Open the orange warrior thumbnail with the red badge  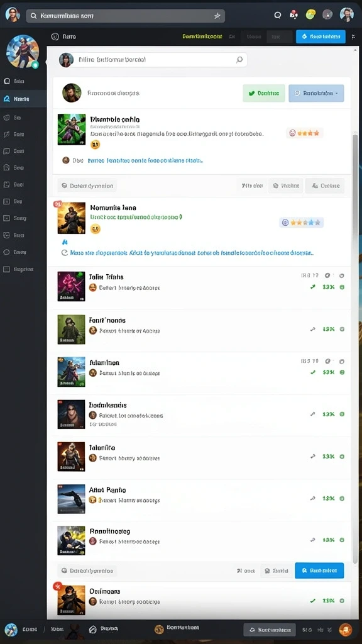point(72,218)
